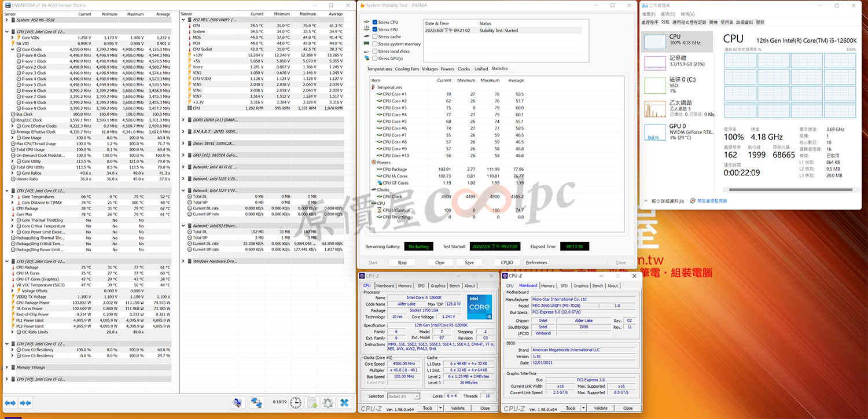The height and width of the screenshot is (419, 868).
Task: Select Ethernet graph in Task Manager
Action: pos(655,109)
